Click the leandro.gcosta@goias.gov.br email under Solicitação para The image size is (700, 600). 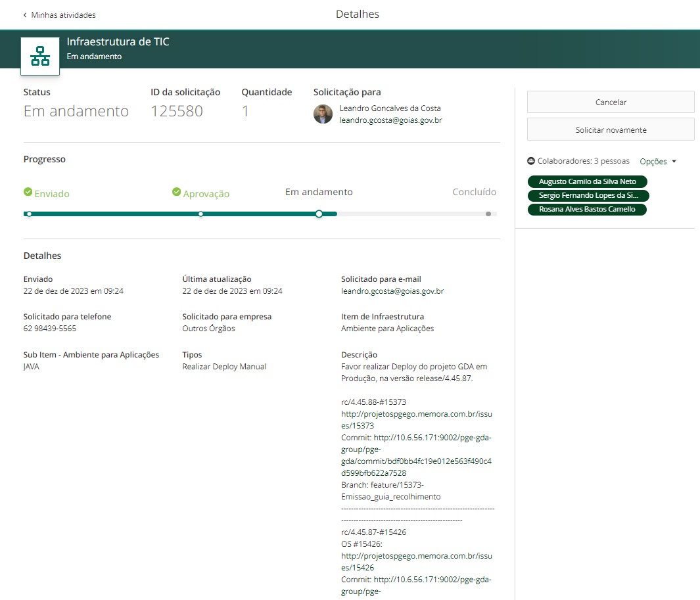(x=390, y=120)
